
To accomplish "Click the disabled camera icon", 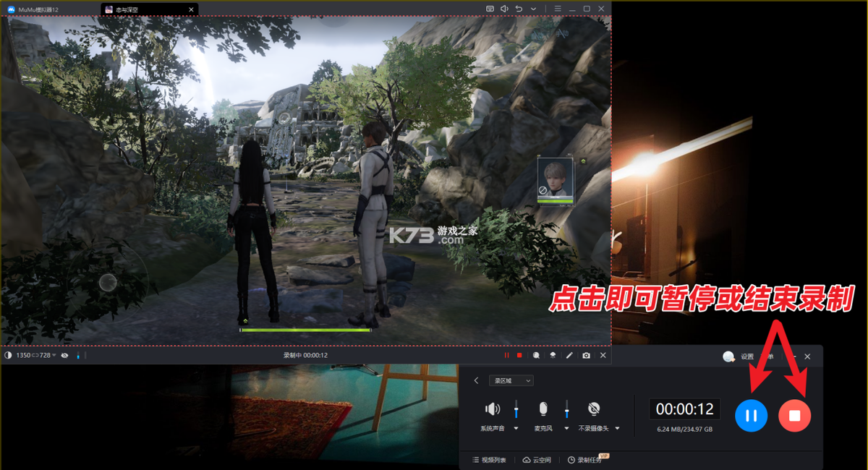I will pyautogui.click(x=594, y=409).
